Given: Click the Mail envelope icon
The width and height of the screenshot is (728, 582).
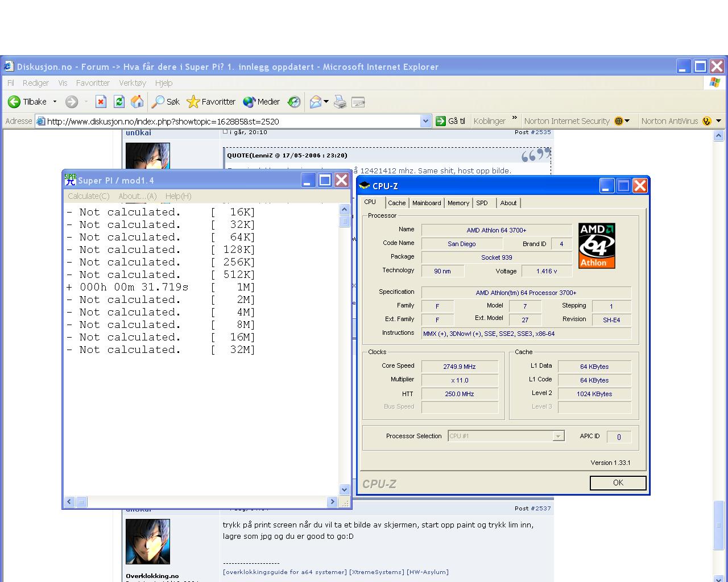Looking at the screenshot, I should pos(316,102).
